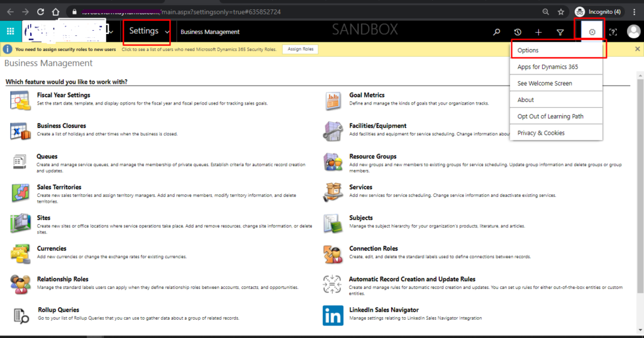This screenshot has width=644, height=338.
Task: Open the browser three-dot menu
Action: pyautogui.click(x=635, y=12)
